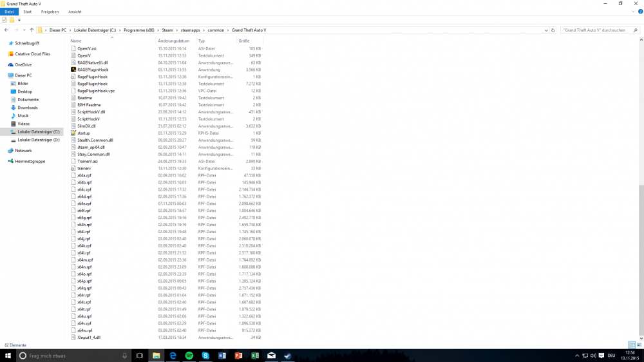
Task: Select Lokaler Datenträger (D:) in the sidebar
Action: 38,140
